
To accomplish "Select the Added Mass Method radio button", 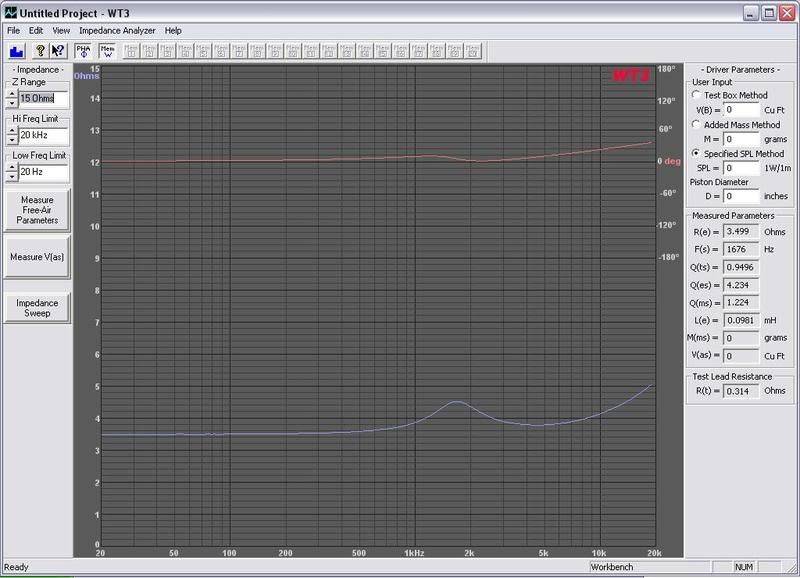I will coord(696,124).
